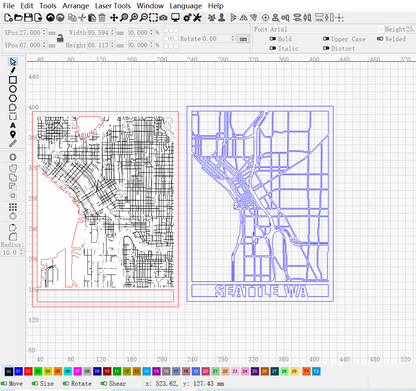Pick the black 00 layer color swatch
416x391 pixels.
(9, 371)
